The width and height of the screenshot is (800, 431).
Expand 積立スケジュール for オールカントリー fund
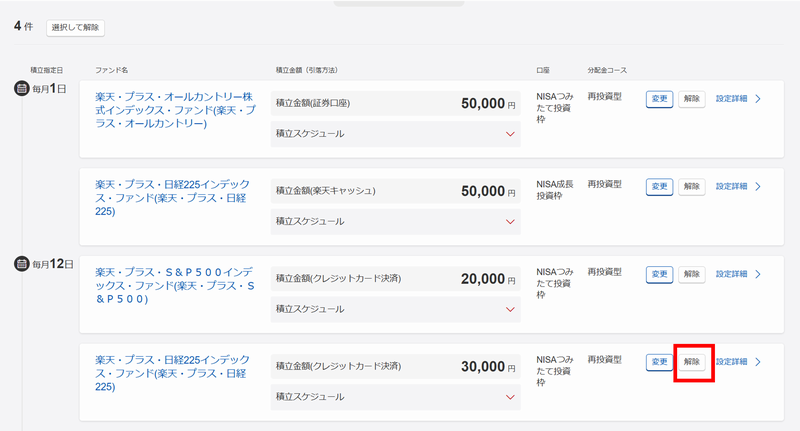click(x=510, y=134)
